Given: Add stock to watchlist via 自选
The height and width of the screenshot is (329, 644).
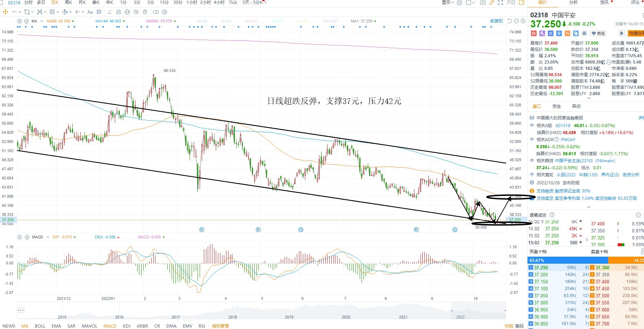Looking at the screenshot, I should coord(598,33).
